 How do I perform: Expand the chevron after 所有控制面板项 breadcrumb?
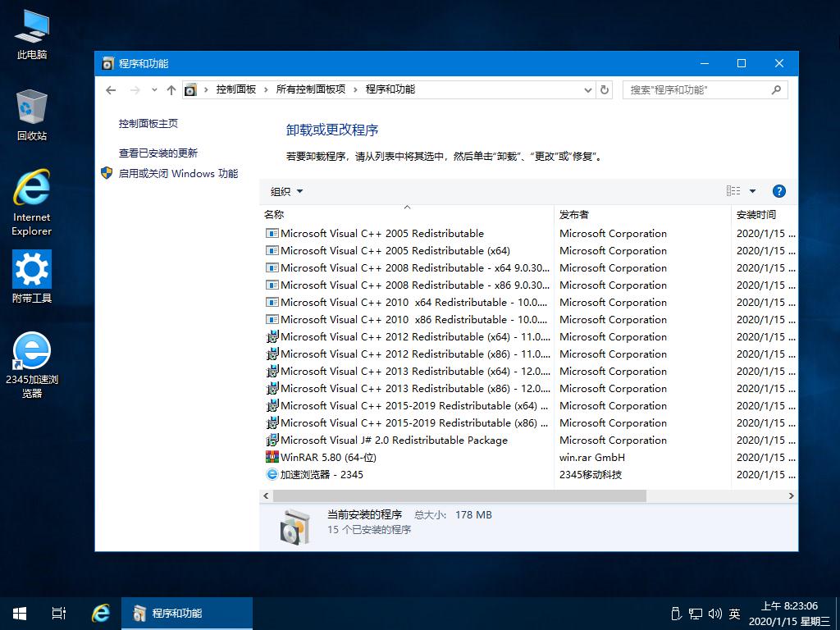click(x=355, y=89)
